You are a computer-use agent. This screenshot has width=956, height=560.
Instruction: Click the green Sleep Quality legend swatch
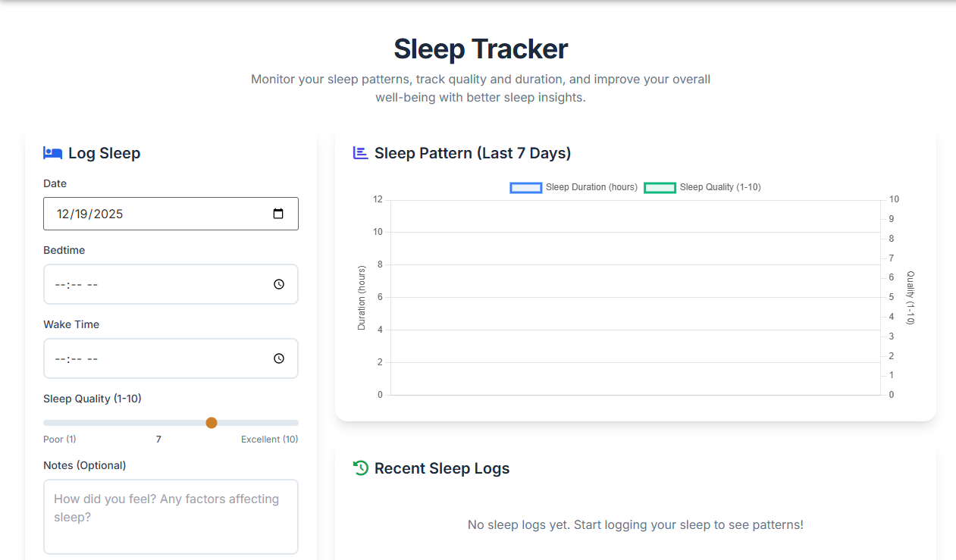click(660, 187)
